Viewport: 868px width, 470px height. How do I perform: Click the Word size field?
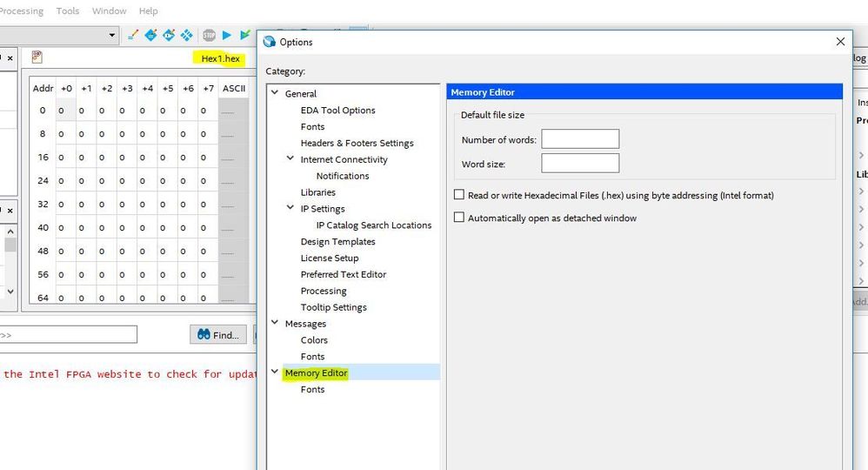click(580, 163)
